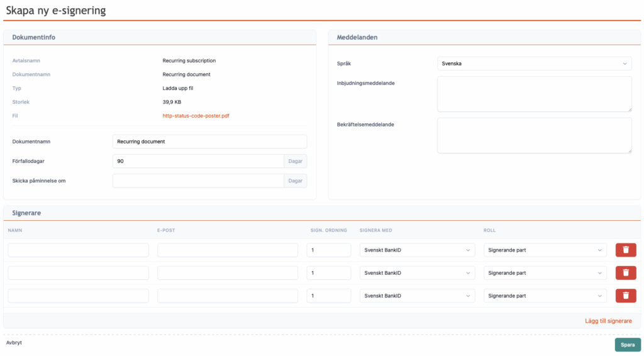Screen dimensions: 644x356
Task: Change the third signer's Roll dropdown
Action: (x=545, y=296)
